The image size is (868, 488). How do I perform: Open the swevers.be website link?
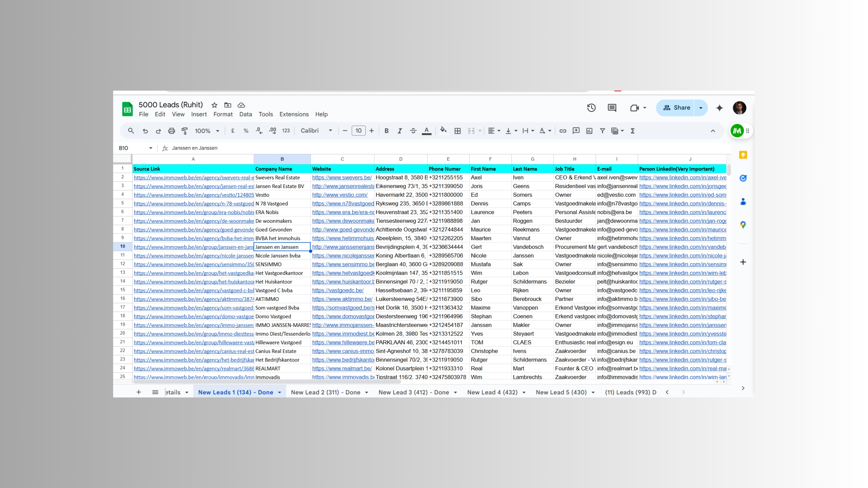click(x=342, y=177)
